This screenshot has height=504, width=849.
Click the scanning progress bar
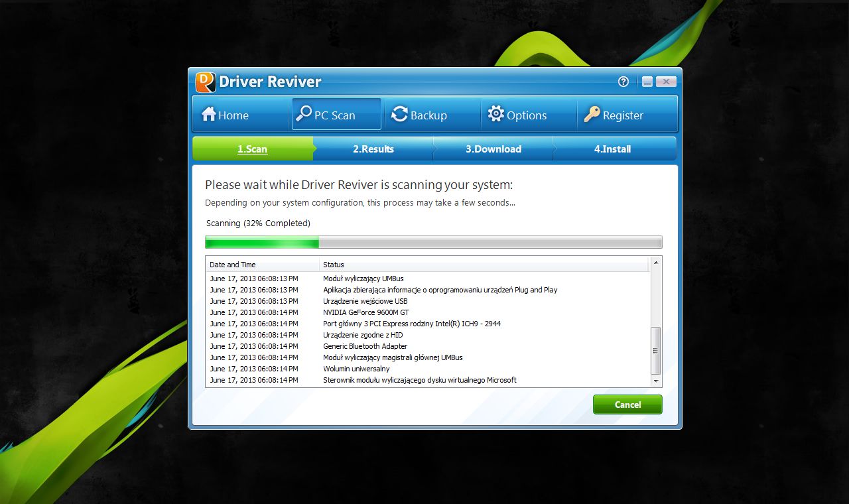coord(434,243)
